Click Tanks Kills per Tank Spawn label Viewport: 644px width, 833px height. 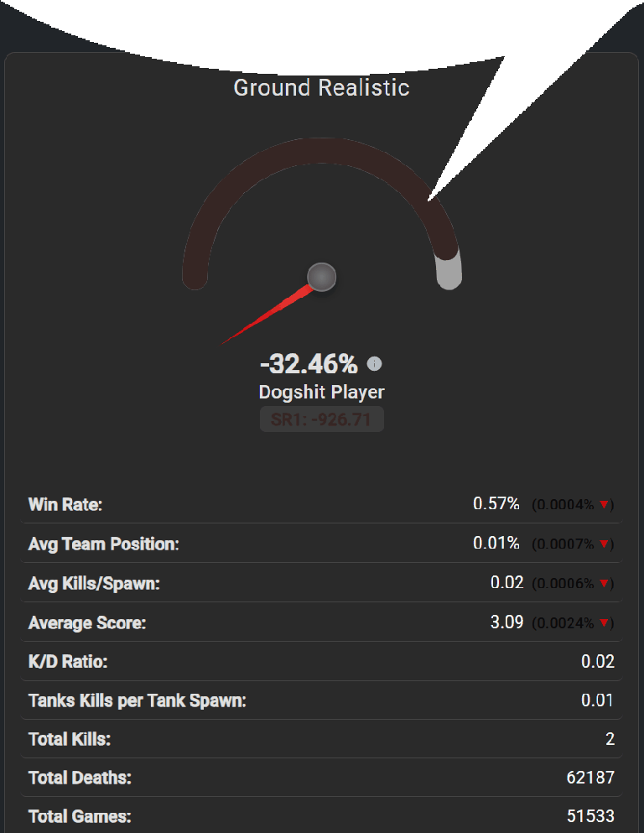tap(138, 700)
